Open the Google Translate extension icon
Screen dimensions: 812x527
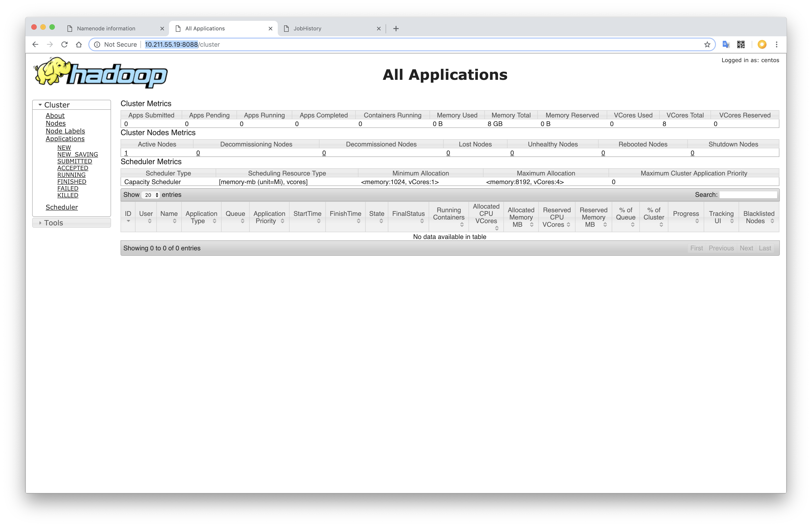point(726,44)
